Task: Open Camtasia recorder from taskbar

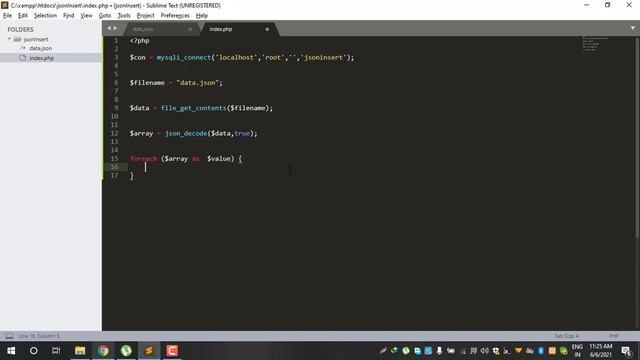Action: pos(172,351)
